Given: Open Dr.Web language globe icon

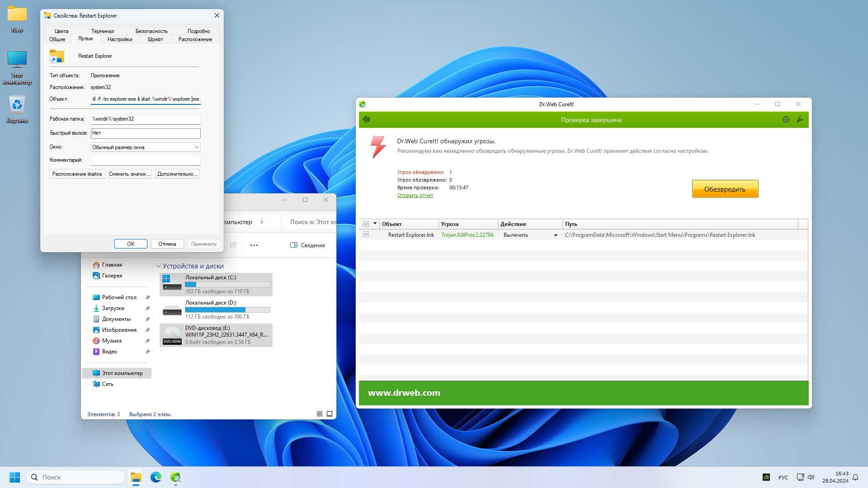Looking at the screenshot, I should pos(786,120).
